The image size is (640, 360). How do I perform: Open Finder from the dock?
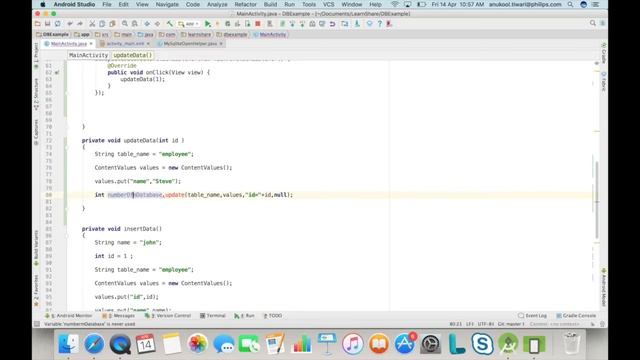click(x=69, y=344)
